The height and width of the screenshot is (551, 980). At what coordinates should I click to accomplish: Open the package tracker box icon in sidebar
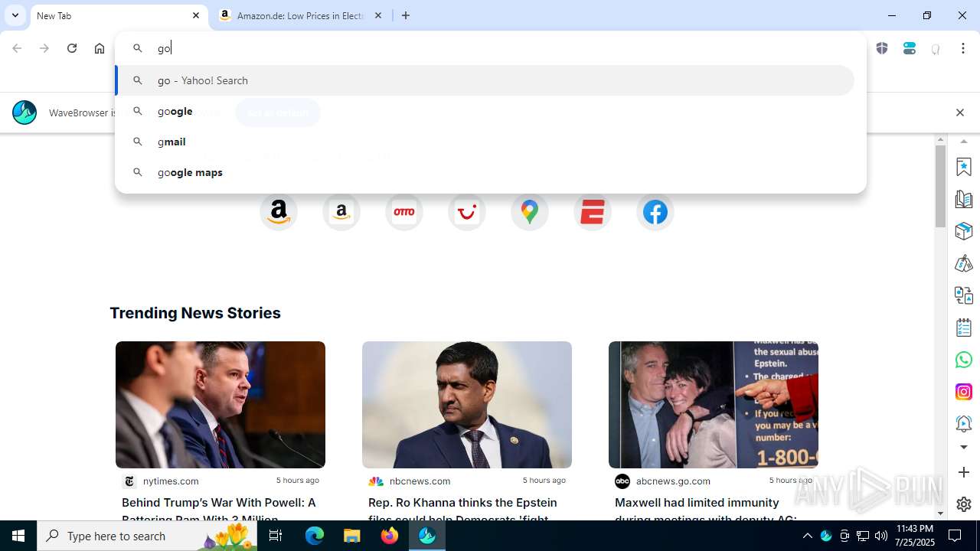[x=964, y=231]
